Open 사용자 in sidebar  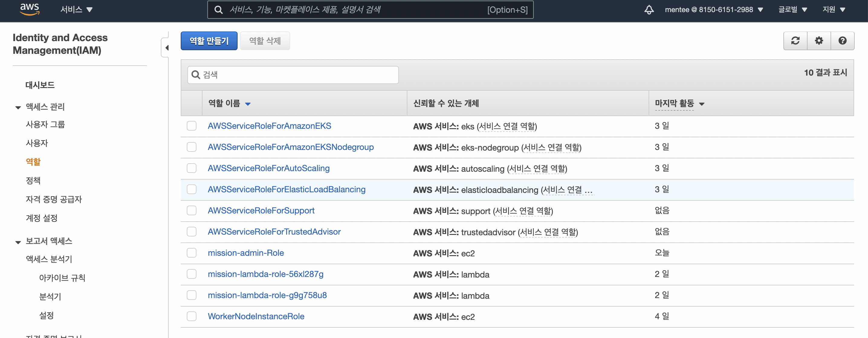[37, 144]
